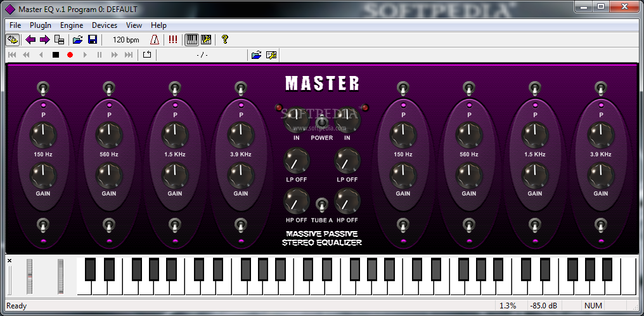Viewport: 644px width, 316px height.
Task: Flip bottom toggle switch under left 150 Hz band
Action: coord(43,225)
